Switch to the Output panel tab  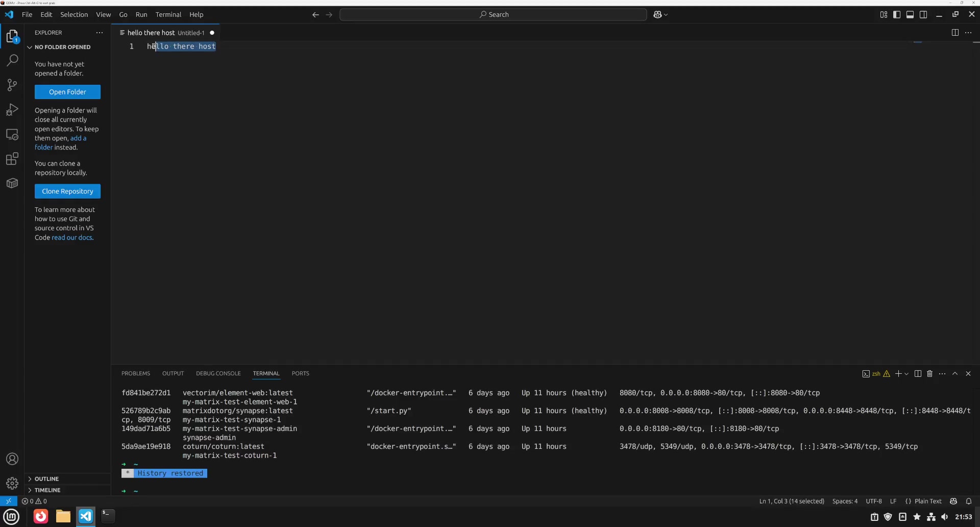click(173, 374)
